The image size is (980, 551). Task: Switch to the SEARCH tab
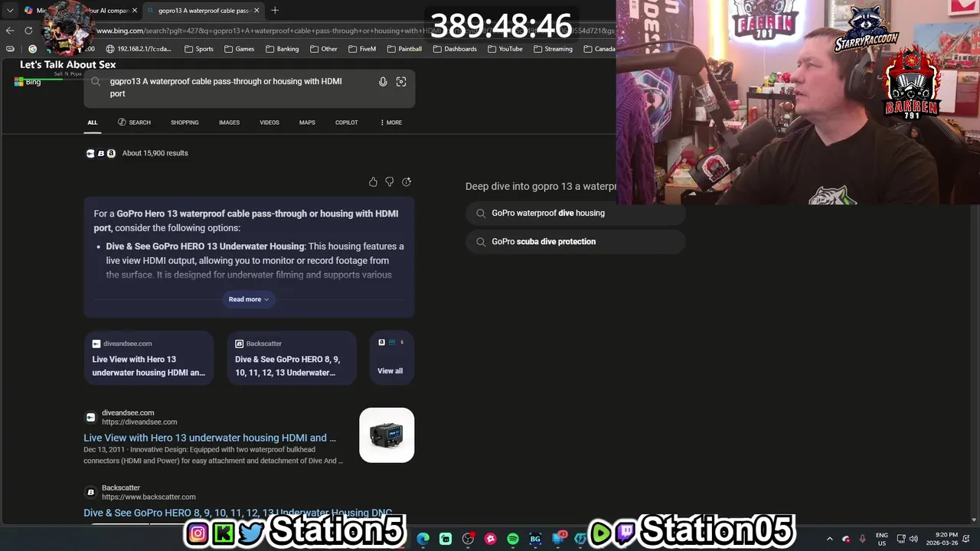coord(134,122)
